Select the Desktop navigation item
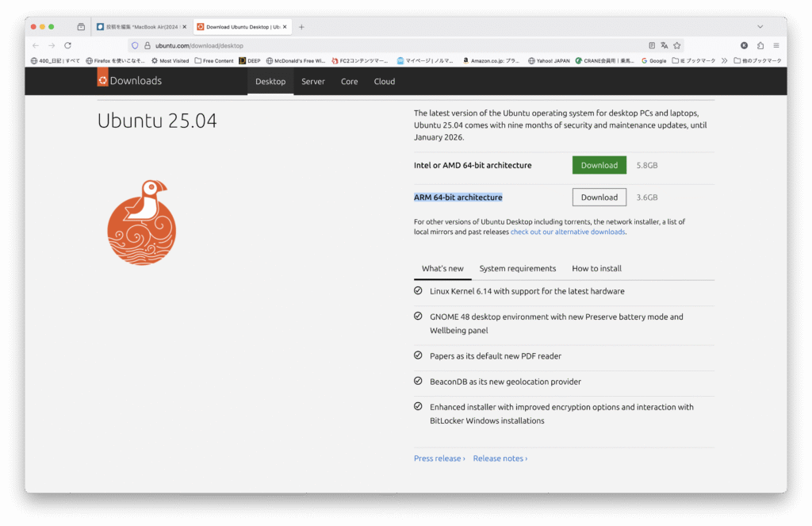The height and width of the screenshot is (526, 812). click(270, 82)
